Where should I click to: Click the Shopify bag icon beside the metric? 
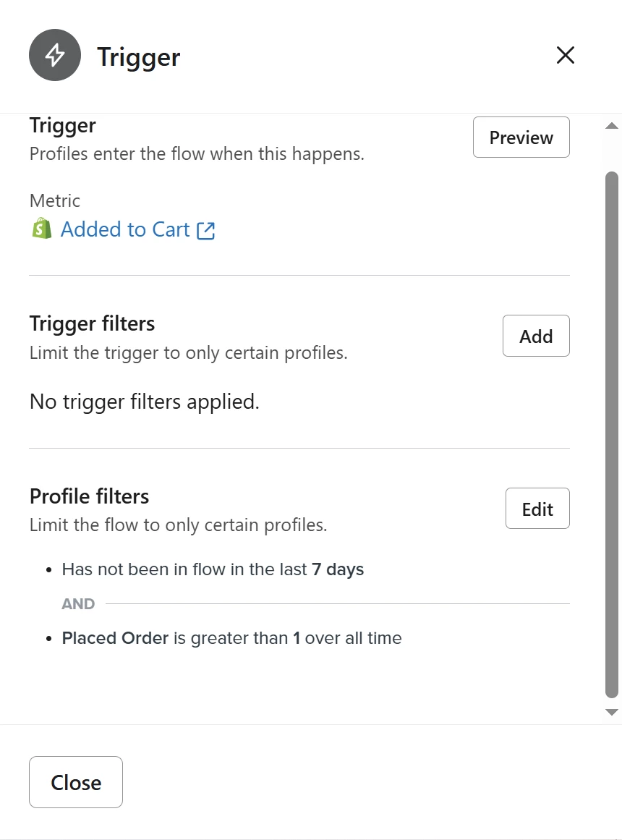coord(42,229)
